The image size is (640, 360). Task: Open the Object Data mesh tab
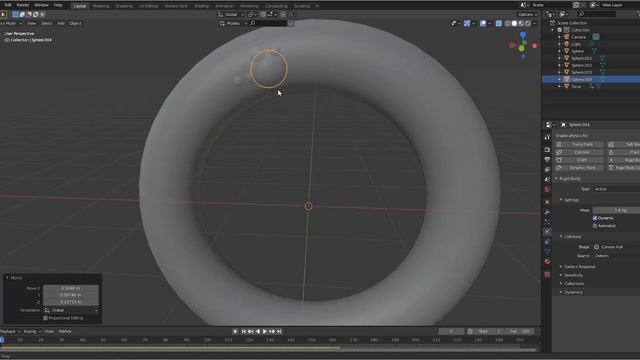547,251
